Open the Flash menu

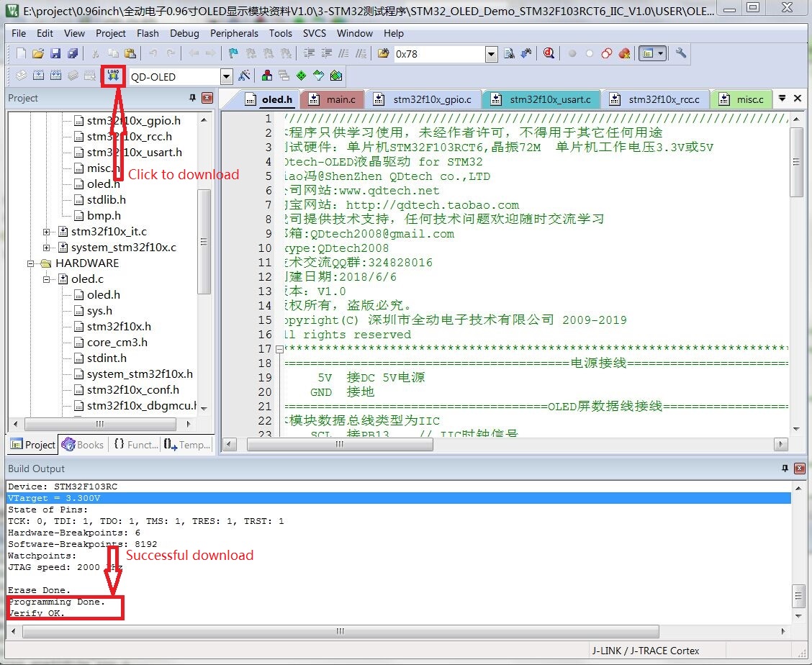(148, 33)
